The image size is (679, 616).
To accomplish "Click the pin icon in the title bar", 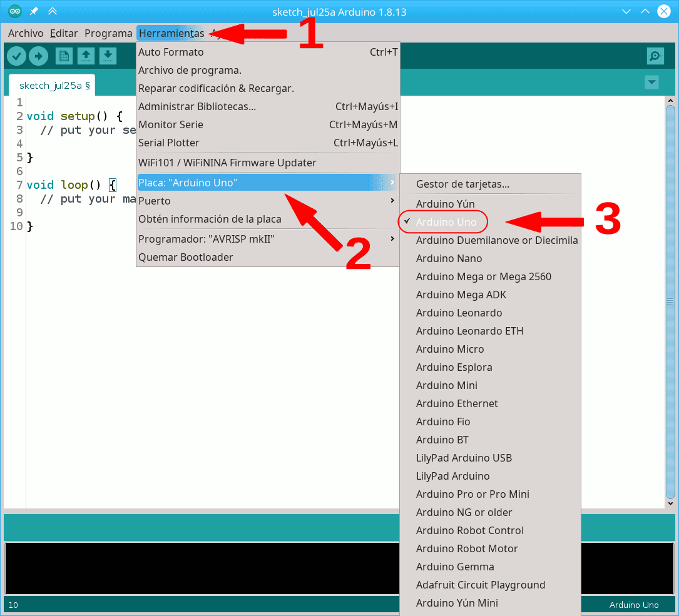I will pyautogui.click(x=34, y=11).
